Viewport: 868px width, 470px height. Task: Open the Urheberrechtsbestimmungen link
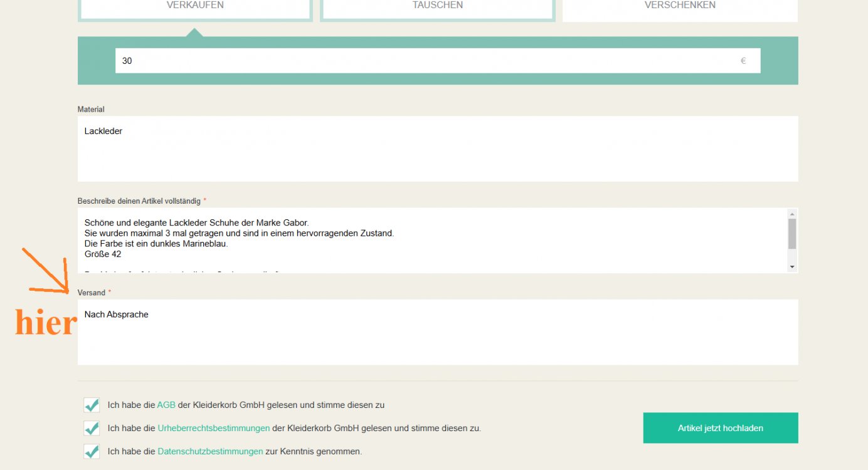click(213, 428)
